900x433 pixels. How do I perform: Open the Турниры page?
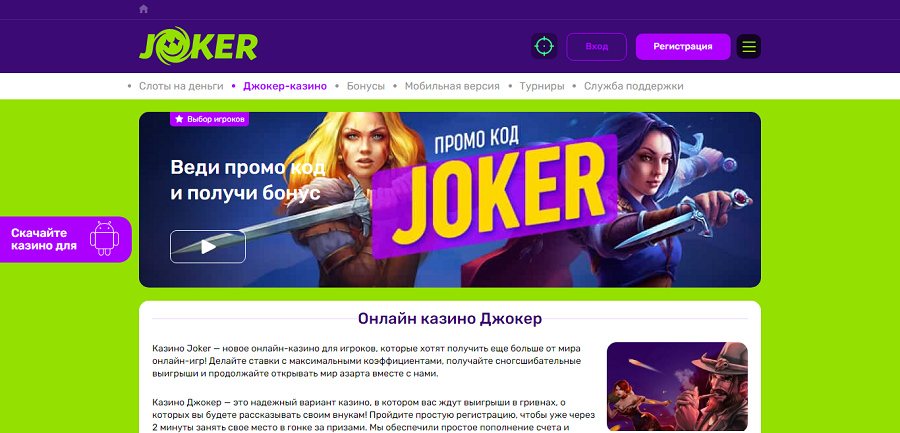tap(542, 86)
